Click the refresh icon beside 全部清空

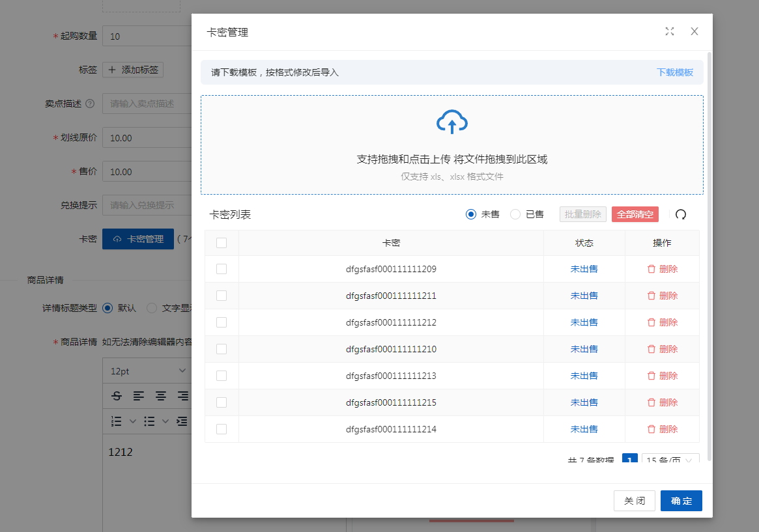pyautogui.click(x=681, y=214)
